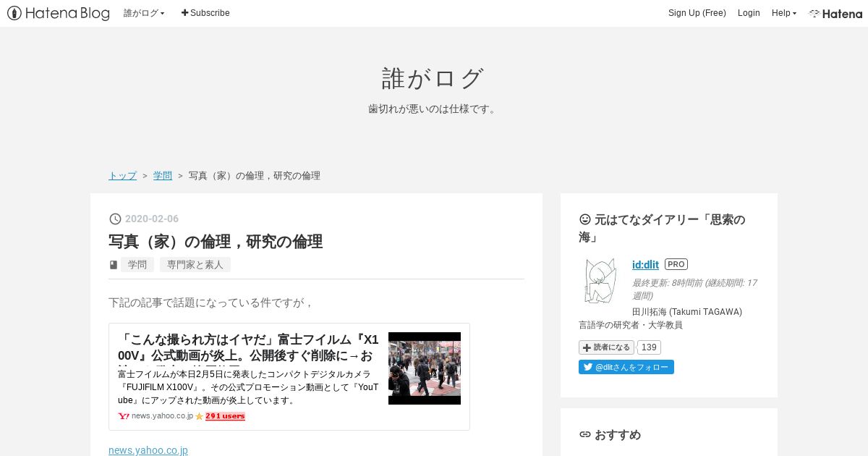868x456 pixels.
Task: Open the blog title 誰がログ header
Action: (x=433, y=78)
